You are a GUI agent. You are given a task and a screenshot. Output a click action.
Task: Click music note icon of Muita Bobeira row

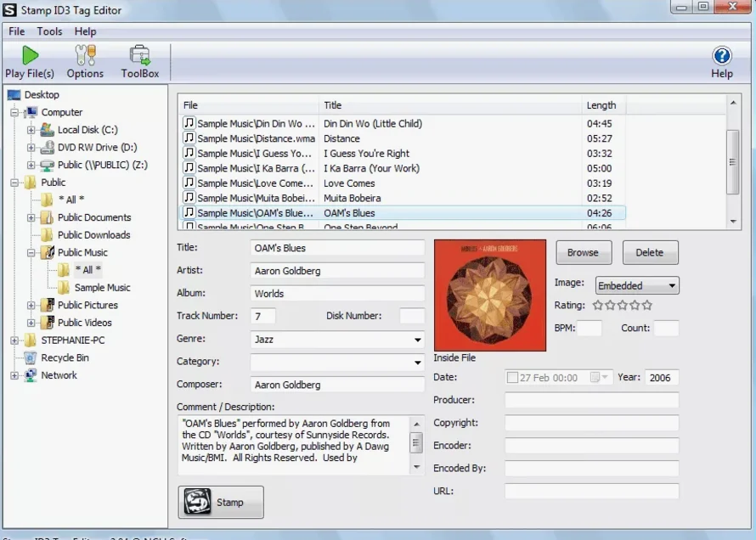click(189, 198)
